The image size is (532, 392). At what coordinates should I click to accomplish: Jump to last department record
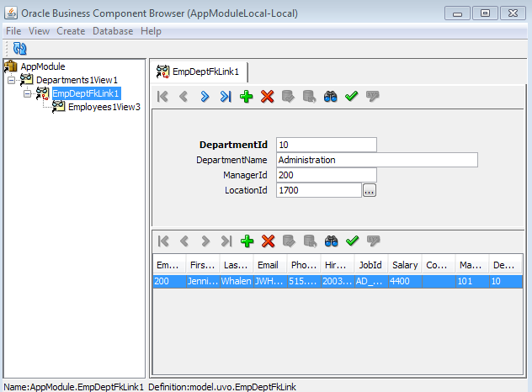coord(226,97)
